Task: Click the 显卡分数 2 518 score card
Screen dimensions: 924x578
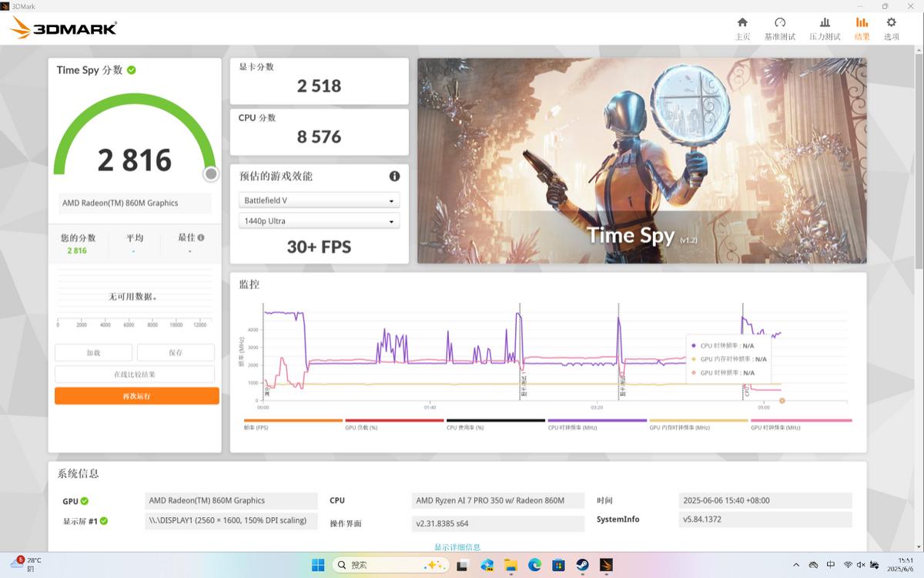Action: tap(319, 81)
